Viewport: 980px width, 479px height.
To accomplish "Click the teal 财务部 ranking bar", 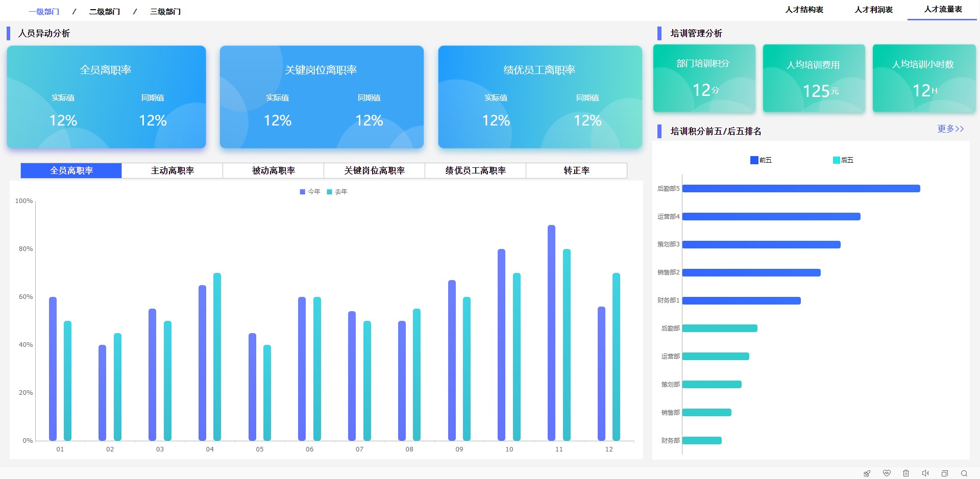I will pos(702,441).
